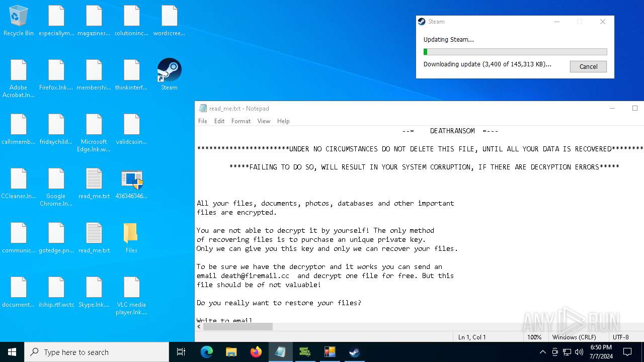Click the Notepad scroll-left arrow

[x=199, y=327]
